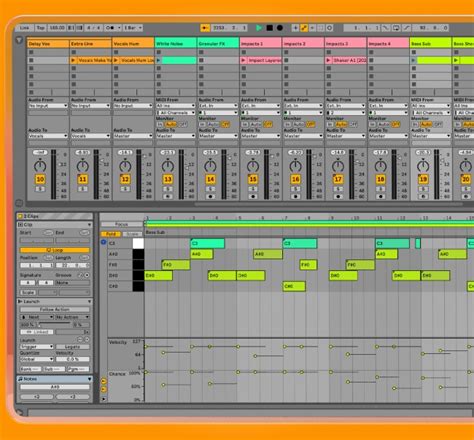Viewport: 474px width, 440px height.
Task: Select the White Noise track header
Action: pos(176,44)
